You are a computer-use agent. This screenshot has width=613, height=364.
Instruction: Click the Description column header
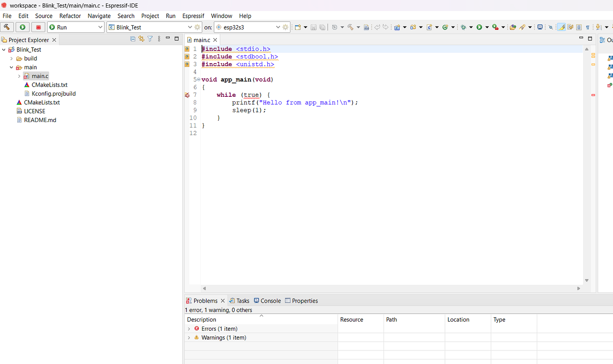click(202, 319)
